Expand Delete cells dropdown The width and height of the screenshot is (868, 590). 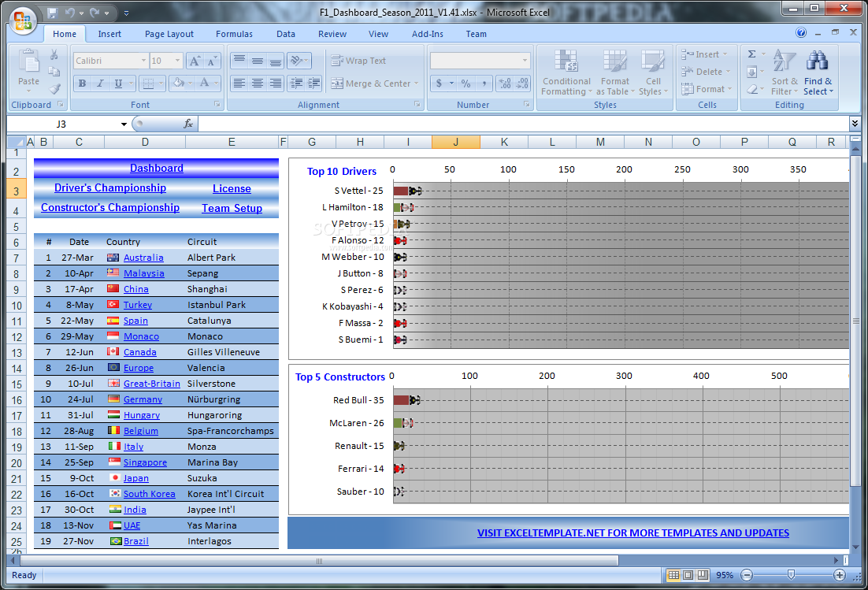(728, 72)
